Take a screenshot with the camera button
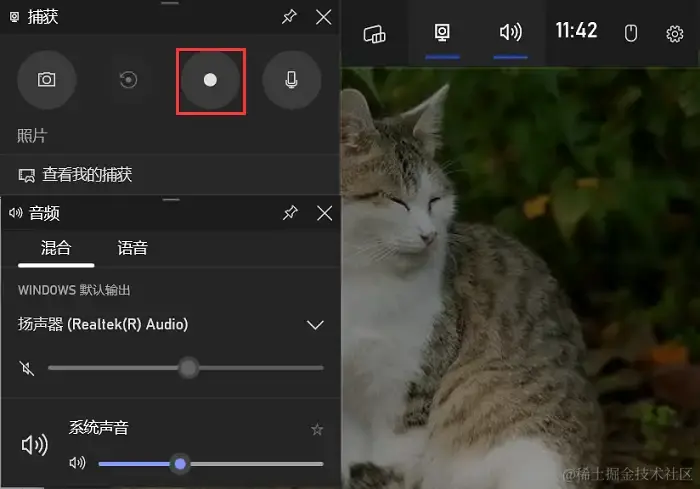 click(x=46, y=80)
